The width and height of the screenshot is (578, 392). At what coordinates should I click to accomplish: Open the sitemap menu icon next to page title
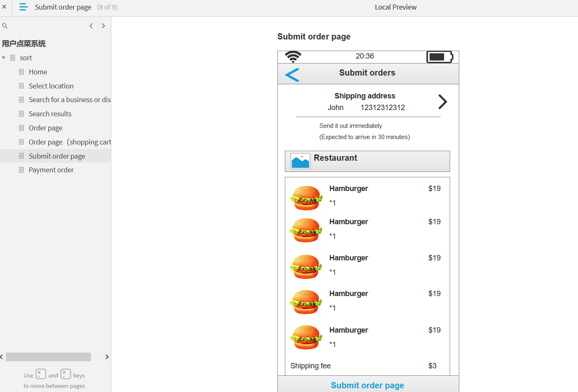pyautogui.click(x=23, y=7)
